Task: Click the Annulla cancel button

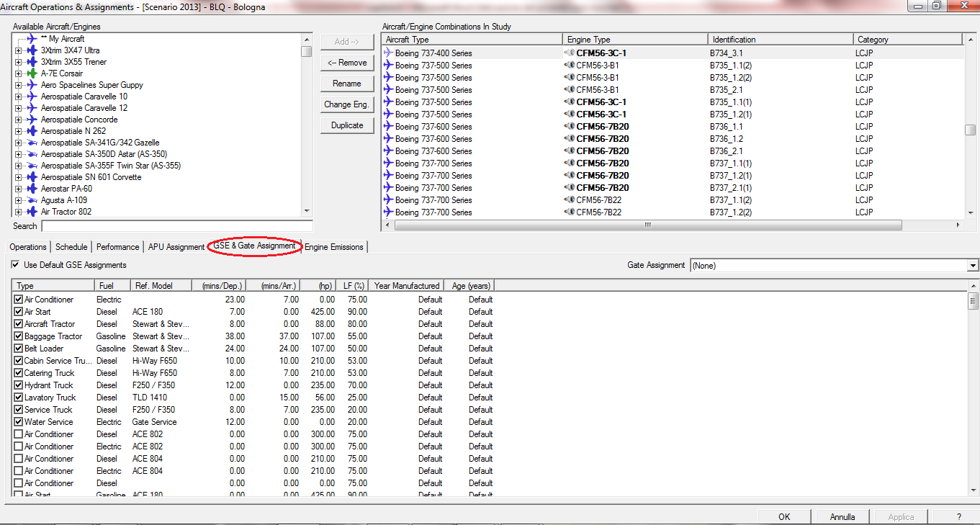Action: tap(842, 516)
